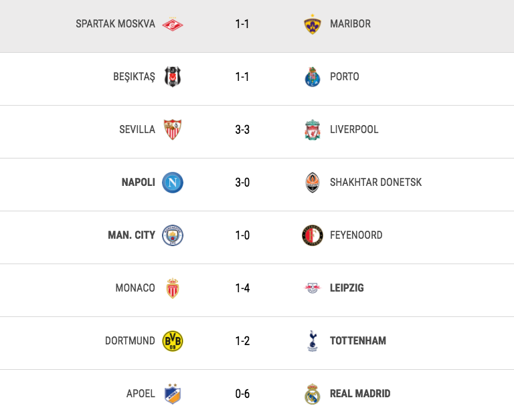Click the Feyenoord club crest
This screenshot has height=420, width=514.
pos(313,235)
